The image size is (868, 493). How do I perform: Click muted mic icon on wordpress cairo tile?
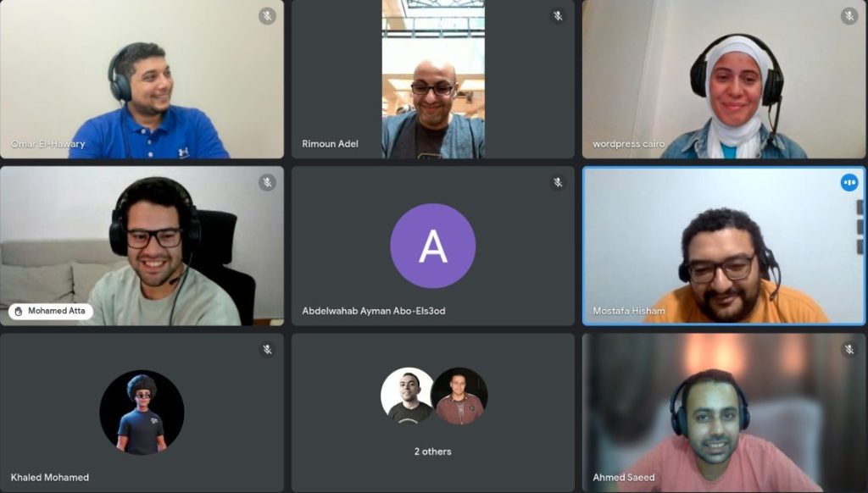pyautogui.click(x=849, y=15)
